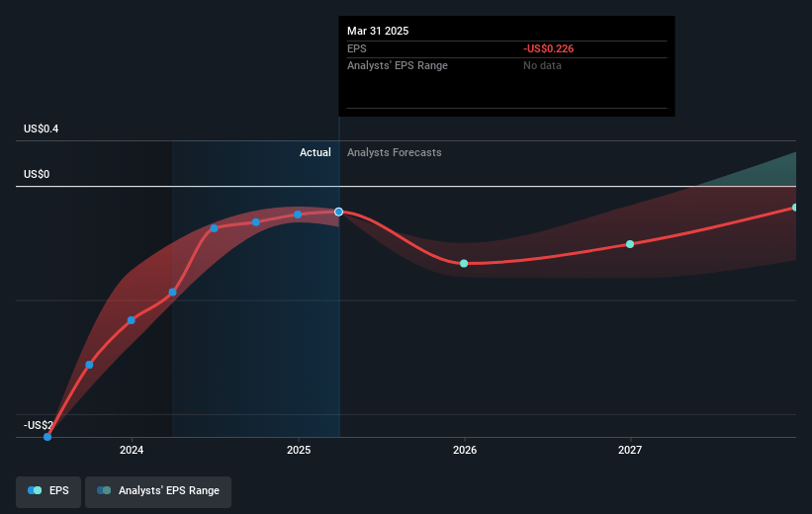The image size is (812, 514).
Task: Click the 2027 x-axis label
Action: [x=630, y=450]
